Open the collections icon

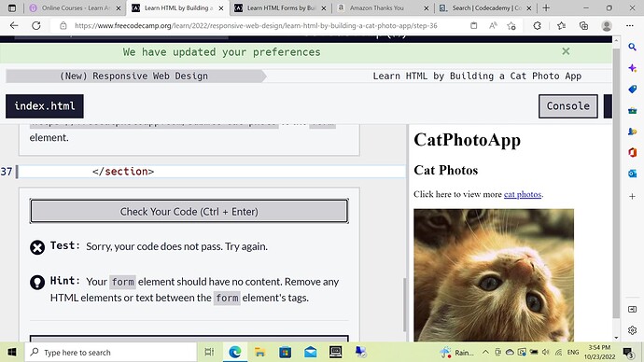pyautogui.click(x=583, y=25)
